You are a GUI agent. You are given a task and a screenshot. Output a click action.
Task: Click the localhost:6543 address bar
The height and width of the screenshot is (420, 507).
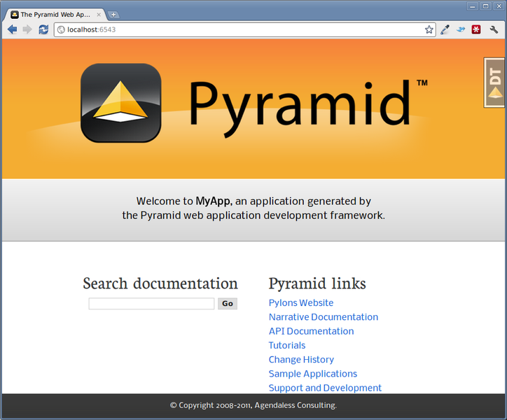(x=245, y=29)
